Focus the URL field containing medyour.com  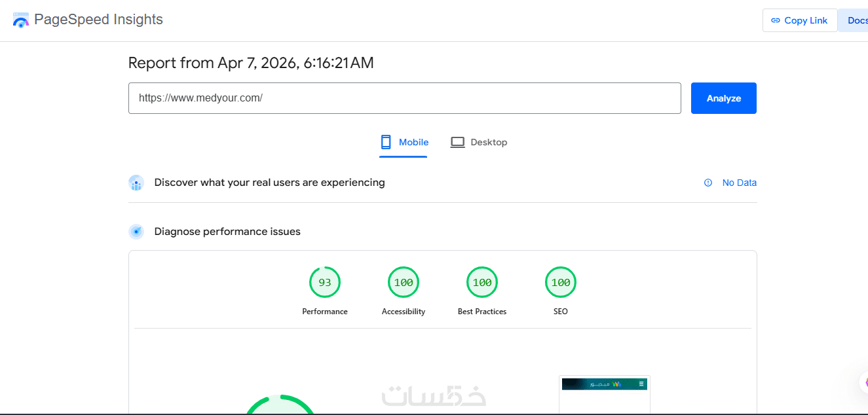click(404, 98)
